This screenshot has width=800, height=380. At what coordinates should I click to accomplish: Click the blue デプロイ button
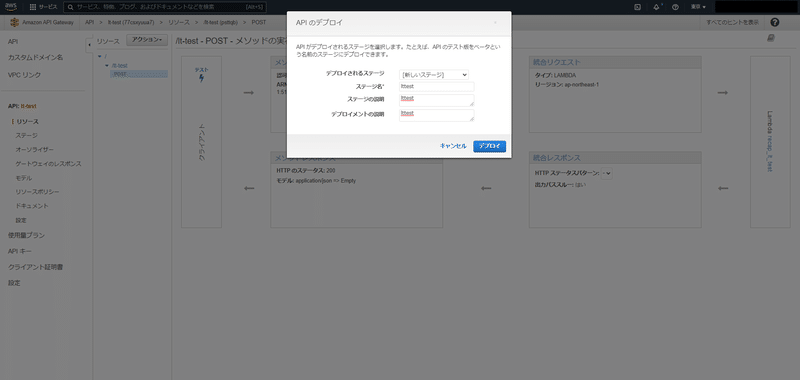(489, 146)
